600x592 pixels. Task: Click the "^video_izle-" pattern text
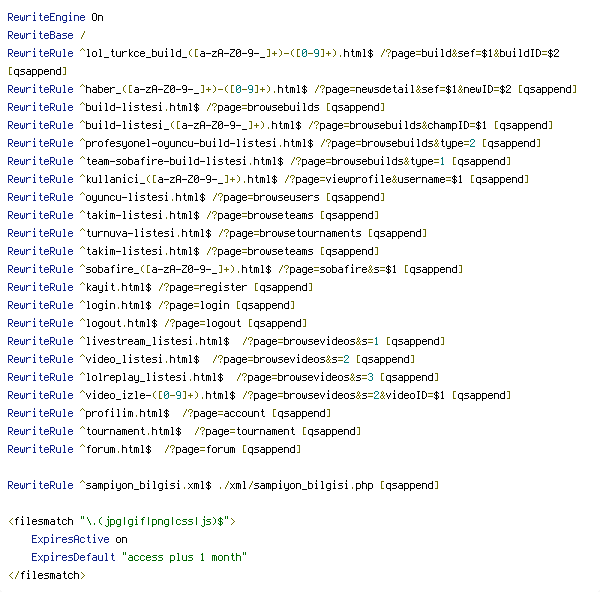click(x=116, y=395)
